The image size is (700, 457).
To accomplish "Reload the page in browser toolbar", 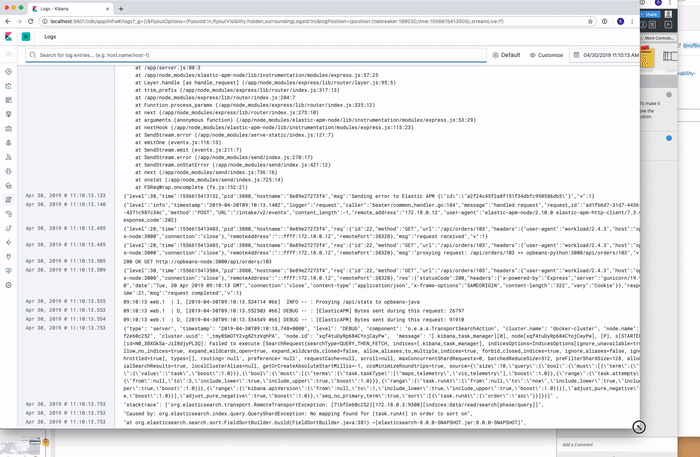I will click(x=30, y=21).
